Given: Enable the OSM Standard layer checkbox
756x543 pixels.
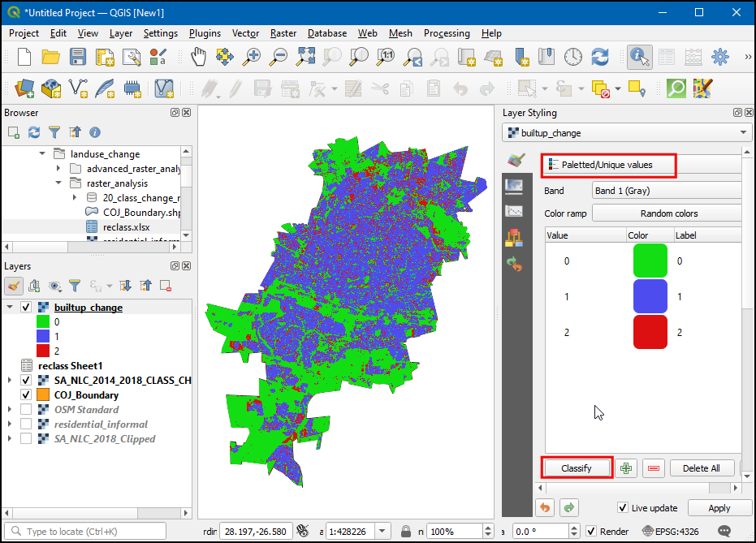Looking at the screenshot, I should pos(26,410).
